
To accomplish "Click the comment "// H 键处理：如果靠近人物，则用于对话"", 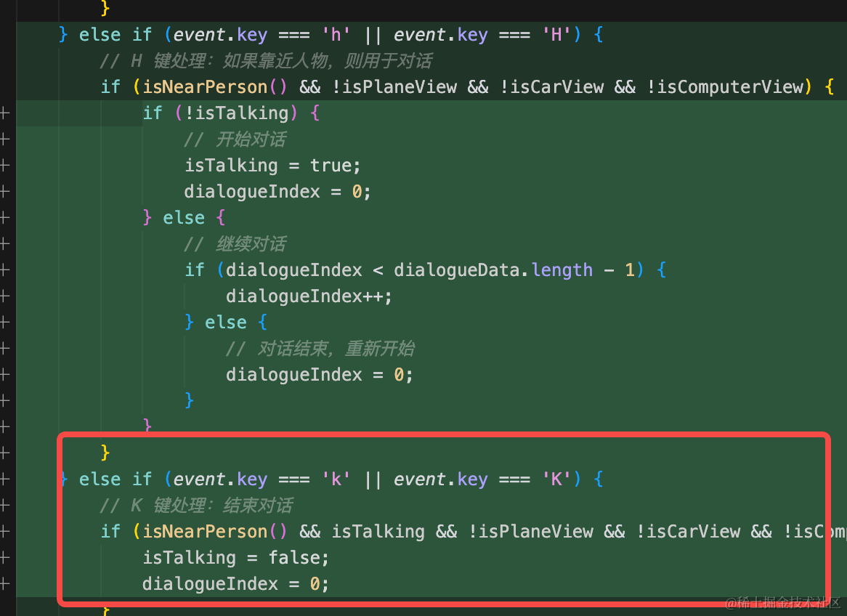I will click(267, 60).
